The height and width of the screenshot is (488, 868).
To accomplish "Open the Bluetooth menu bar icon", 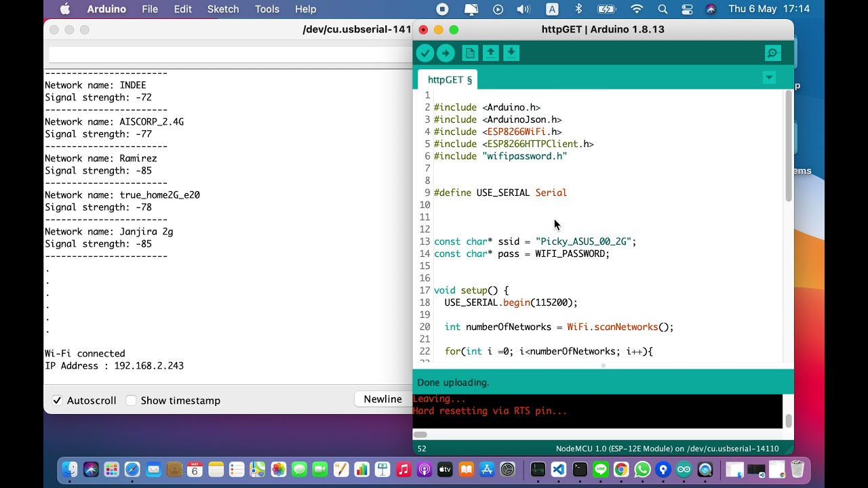I will pyautogui.click(x=578, y=9).
